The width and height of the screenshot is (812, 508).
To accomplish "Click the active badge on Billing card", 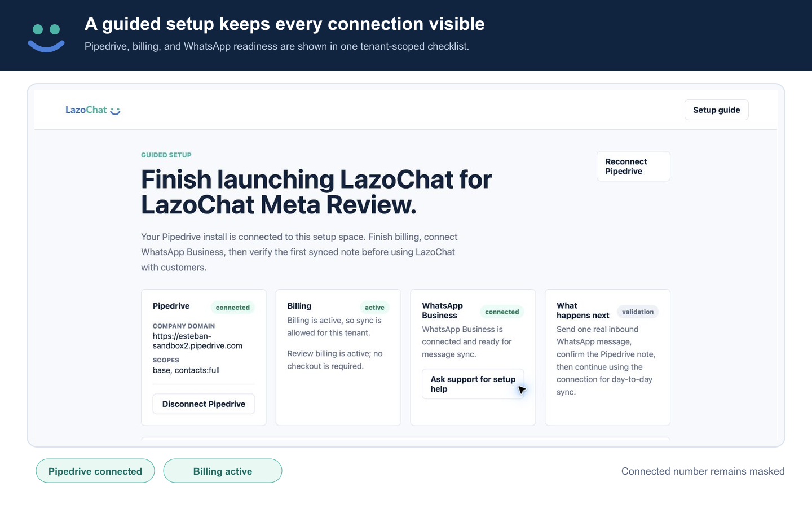I will click(x=374, y=308).
